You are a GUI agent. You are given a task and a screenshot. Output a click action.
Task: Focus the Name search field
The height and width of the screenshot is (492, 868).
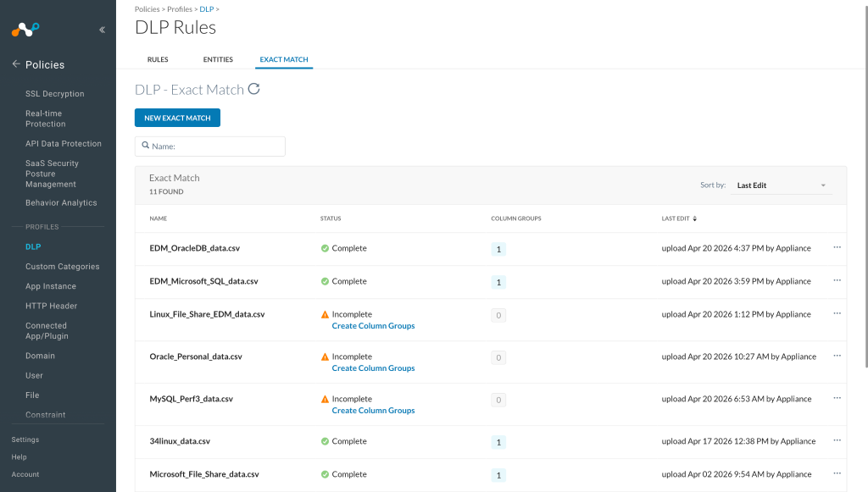click(x=210, y=146)
